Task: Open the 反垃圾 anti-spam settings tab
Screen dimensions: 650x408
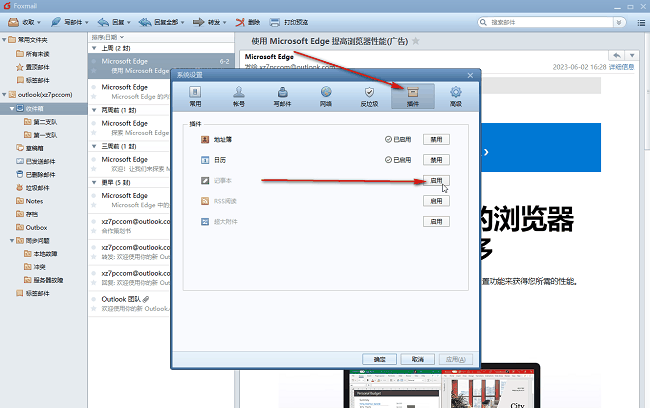Action: pyautogui.click(x=369, y=96)
